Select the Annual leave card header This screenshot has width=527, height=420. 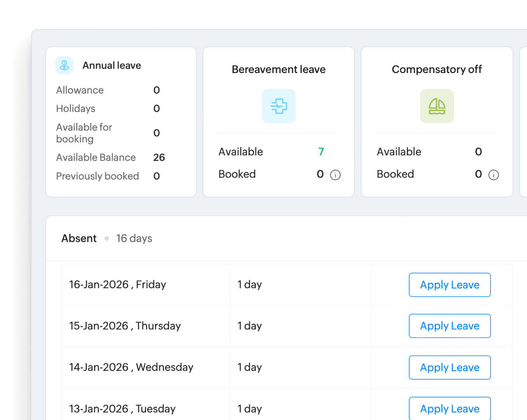point(112,65)
